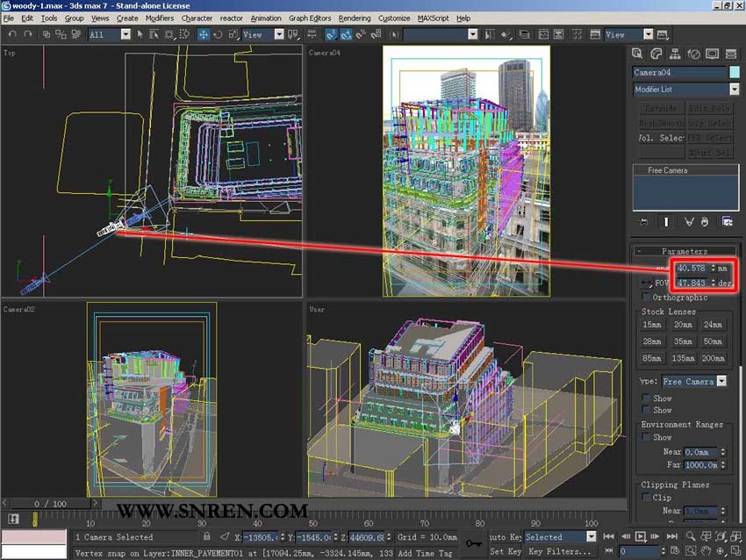746x560 pixels.
Task: Click the Key Filters... button
Action: click(560, 551)
